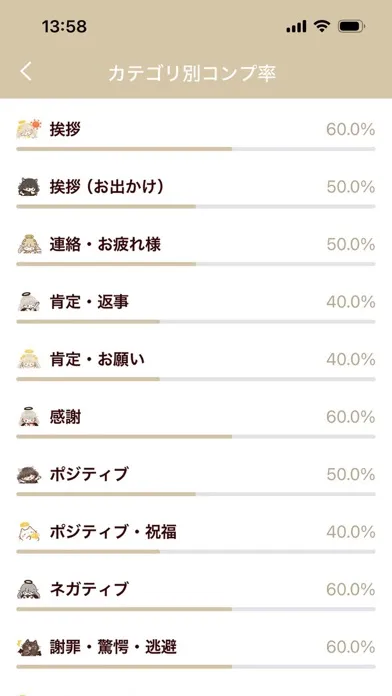Image resolution: width=392 pixels, height=696 pixels.
Task: Tap the ポジティブ character icon
Action: (29, 475)
